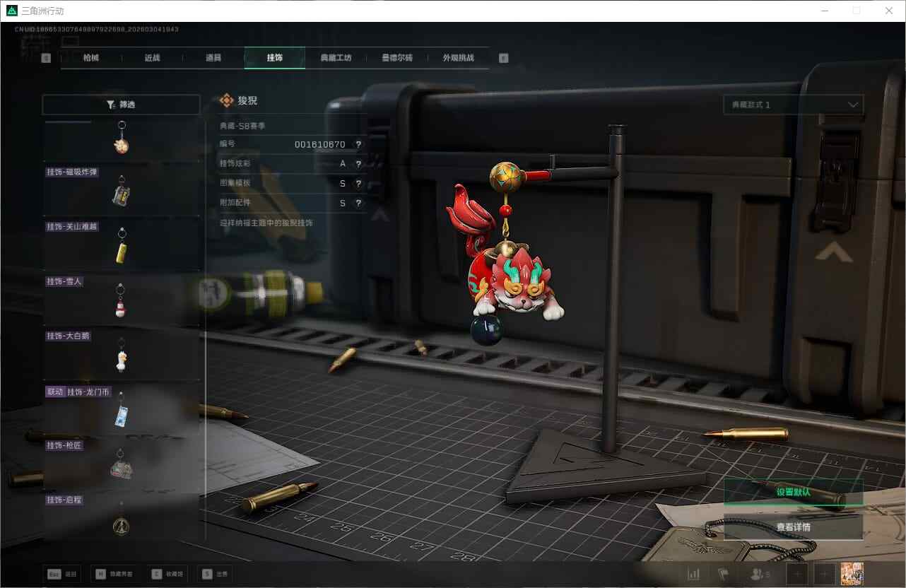Open the player avatar in bottom bar
Screen dimensions: 906x588
[x=852, y=574]
